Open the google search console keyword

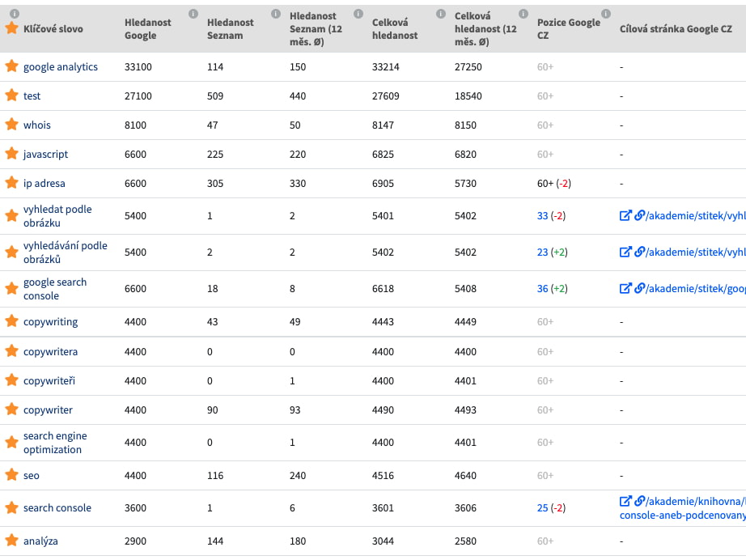tap(55, 289)
